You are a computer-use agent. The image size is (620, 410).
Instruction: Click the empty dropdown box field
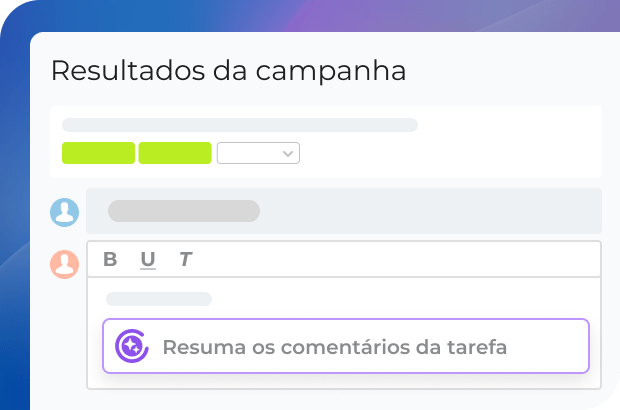(x=248, y=153)
